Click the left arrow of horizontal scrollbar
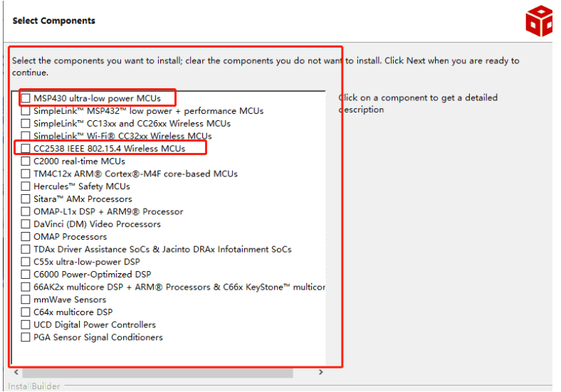The image size is (561, 392). [x=16, y=372]
